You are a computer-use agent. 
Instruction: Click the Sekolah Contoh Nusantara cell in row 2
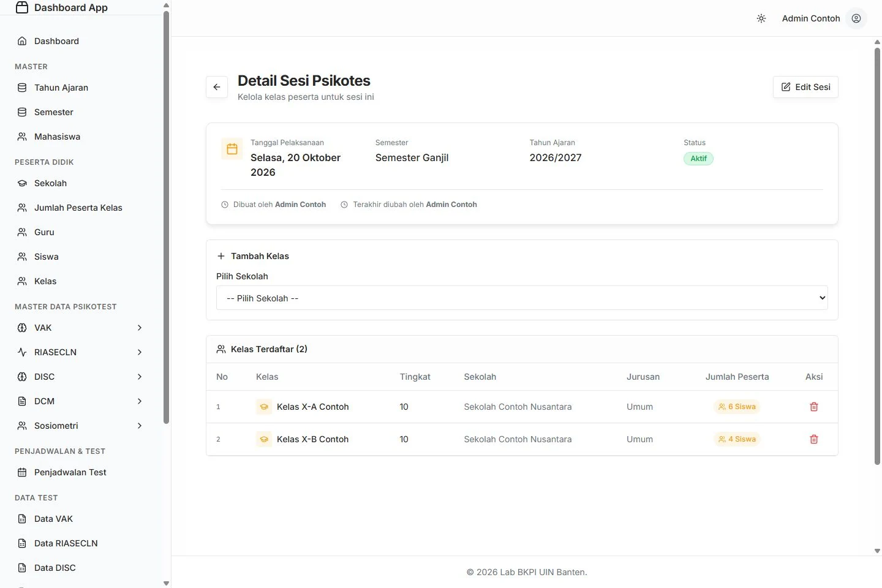(x=518, y=439)
